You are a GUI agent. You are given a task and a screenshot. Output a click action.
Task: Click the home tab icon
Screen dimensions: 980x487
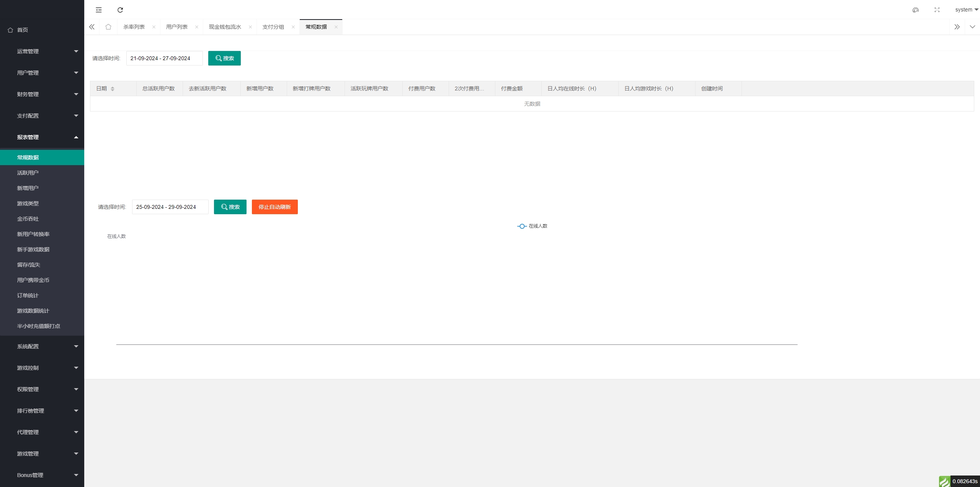(x=108, y=27)
